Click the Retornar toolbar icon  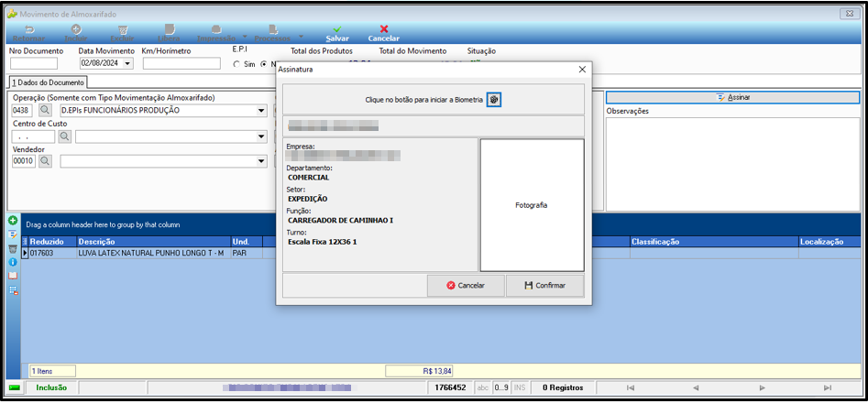point(28,33)
